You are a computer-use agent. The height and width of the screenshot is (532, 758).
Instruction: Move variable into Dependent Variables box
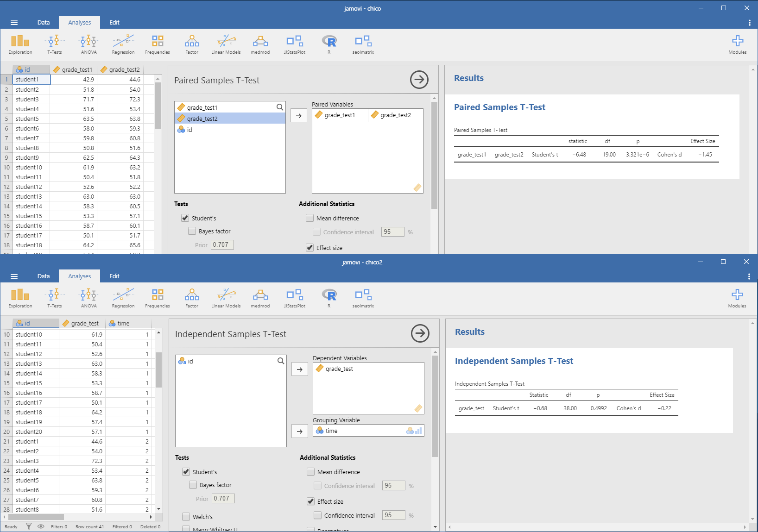click(x=300, y=369)
